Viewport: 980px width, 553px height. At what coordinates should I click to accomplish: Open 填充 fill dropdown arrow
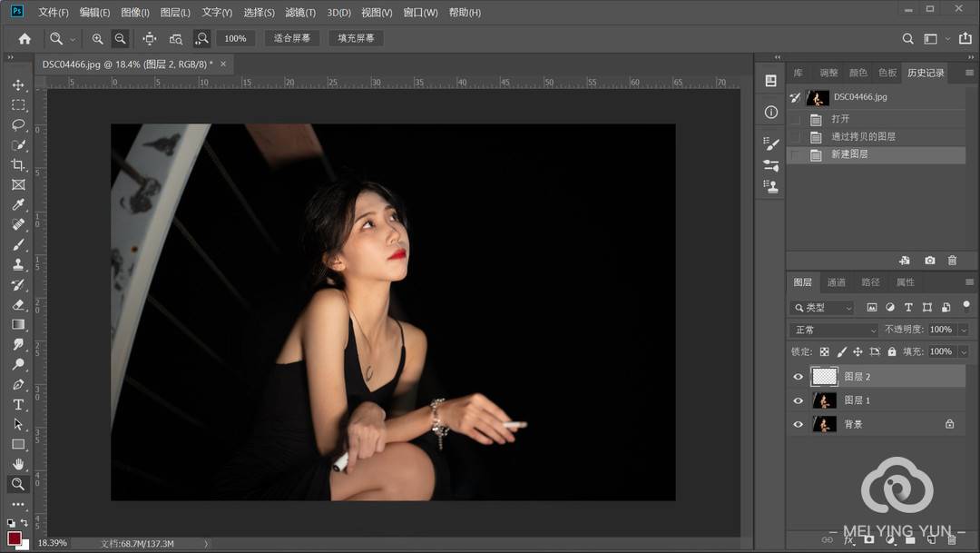coord(963,351)
